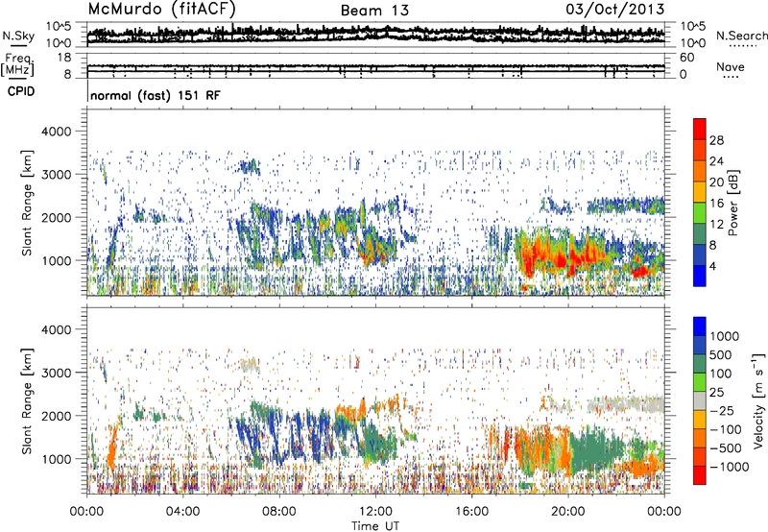Click the 03/Oct/2013 date label

click(615, 9)
